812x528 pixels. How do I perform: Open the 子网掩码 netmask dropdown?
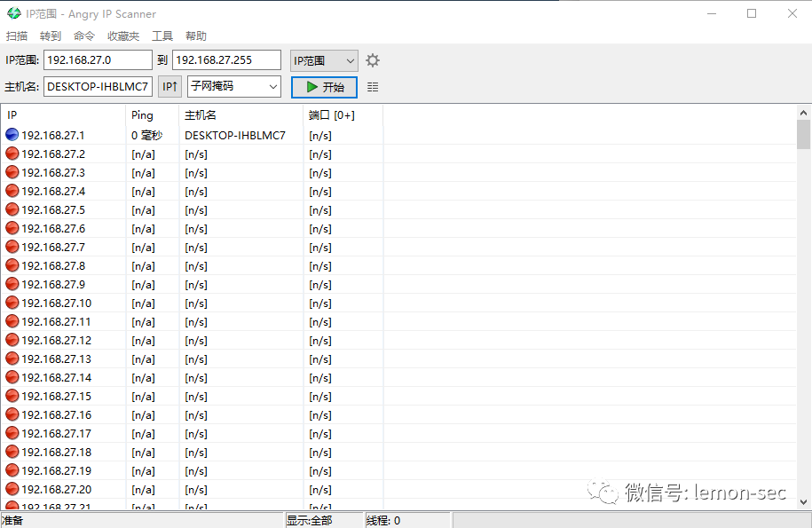234,86
